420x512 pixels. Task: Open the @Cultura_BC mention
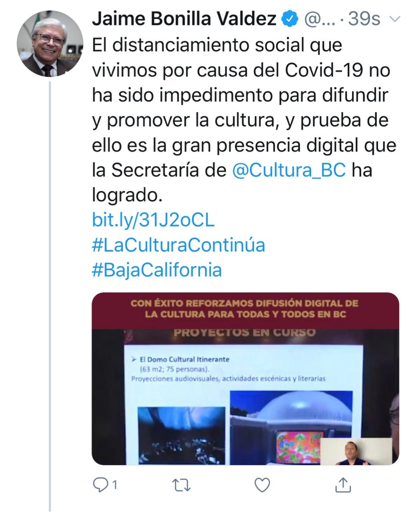[x=289, y=170]
